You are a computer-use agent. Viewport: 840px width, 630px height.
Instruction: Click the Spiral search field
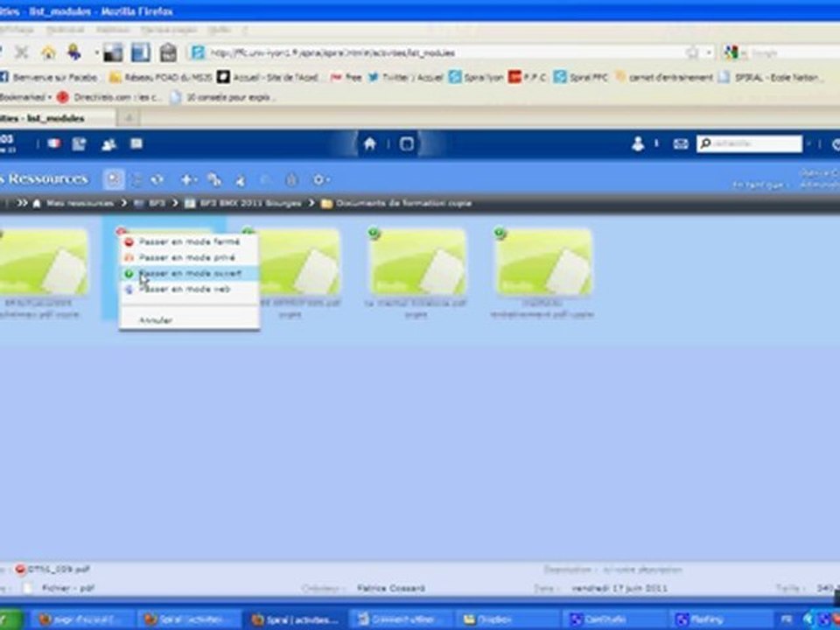(x=749, y=143)
